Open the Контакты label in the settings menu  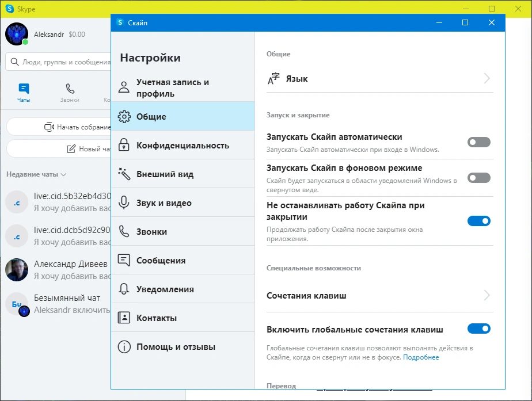pyautogui.click(x=157, y=318)
